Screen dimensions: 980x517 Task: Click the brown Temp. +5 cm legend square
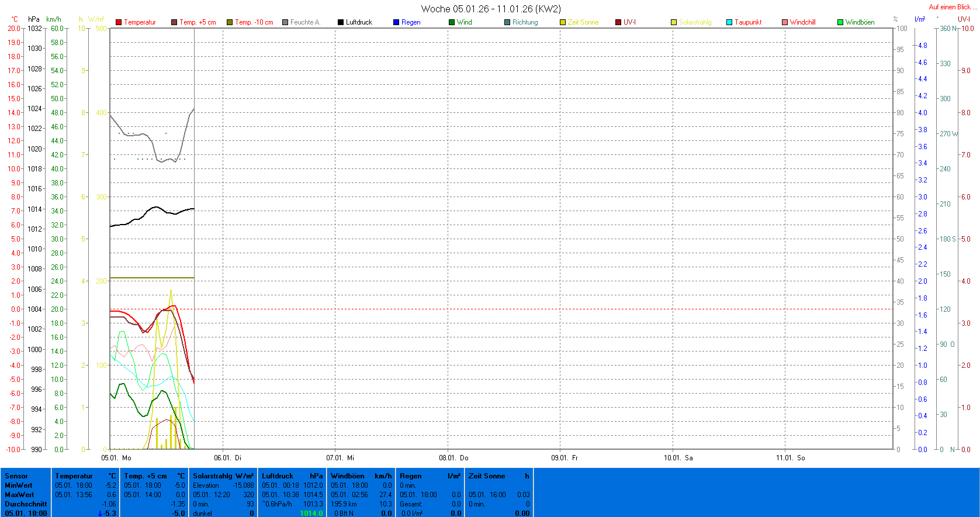click(x=174, y=22)
